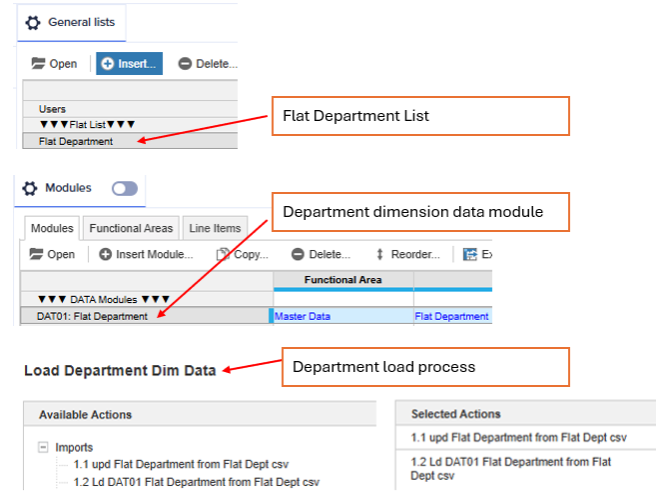The width and height of the screenshot is (656, 504).
Task: Select 1.1 upd Flat Department in Selected Actions
Action: click(x=525, y=437)
